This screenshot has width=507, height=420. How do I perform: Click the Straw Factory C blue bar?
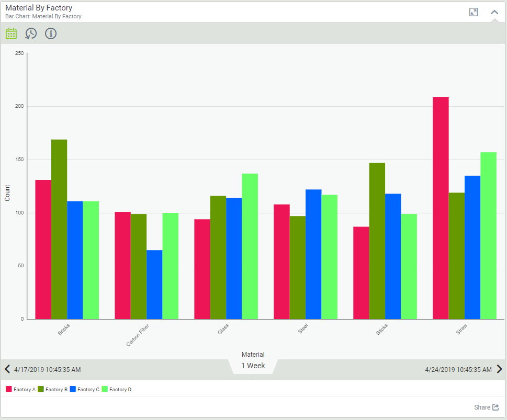[x=472, y=247]
